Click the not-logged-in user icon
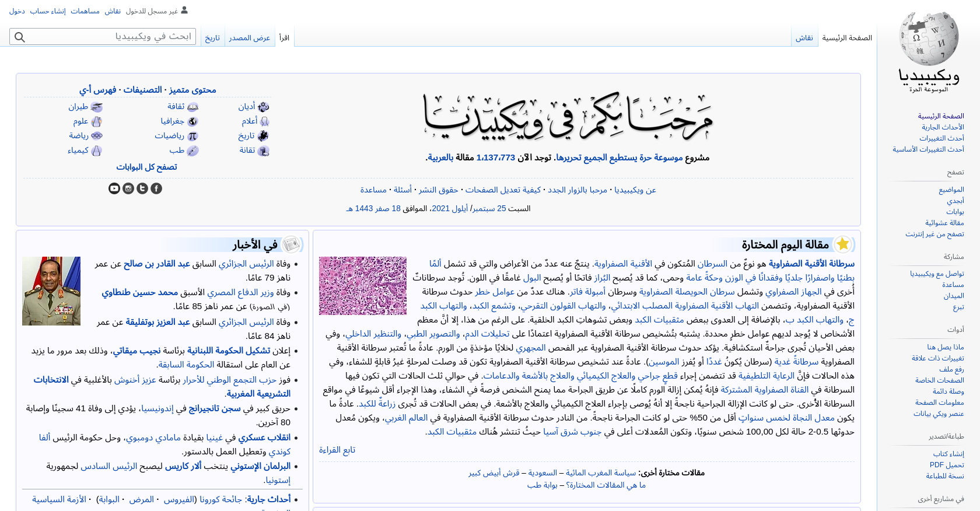Viewport: 980px width, 511px height. point(184,10)
